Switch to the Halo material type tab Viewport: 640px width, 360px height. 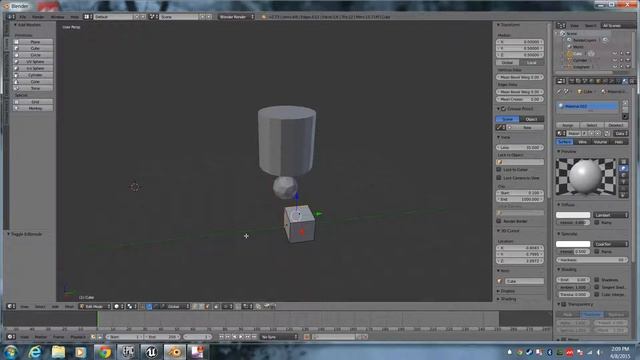[x=619, y=142]
